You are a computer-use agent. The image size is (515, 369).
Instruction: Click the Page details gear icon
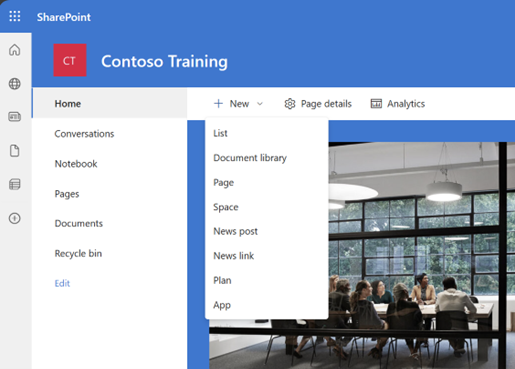tap(290, 104)
